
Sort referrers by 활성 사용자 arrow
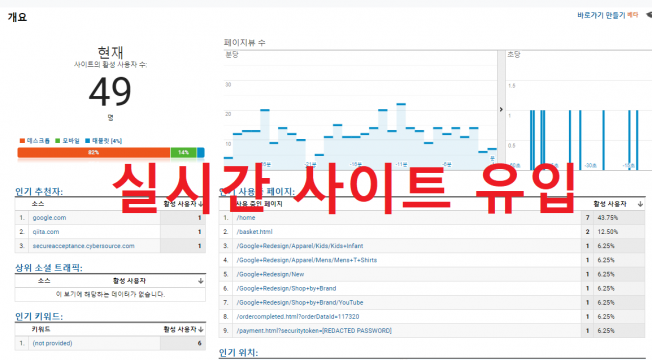coord(201,204)
